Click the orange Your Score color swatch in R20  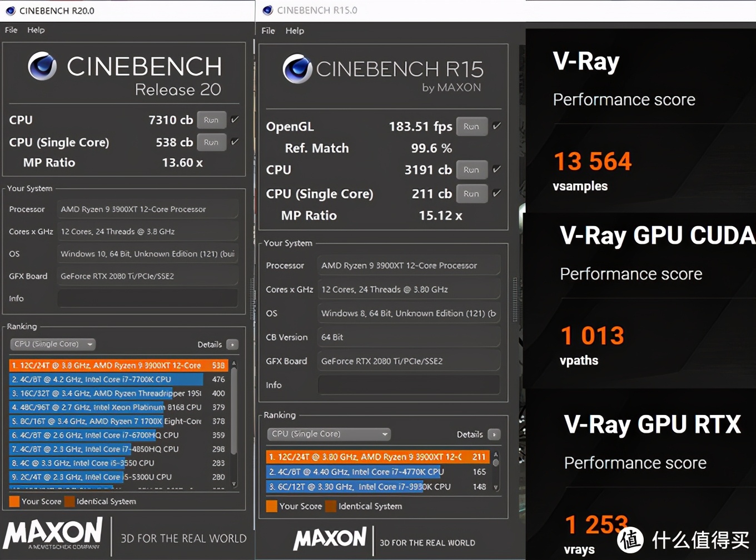pos(14,501)
